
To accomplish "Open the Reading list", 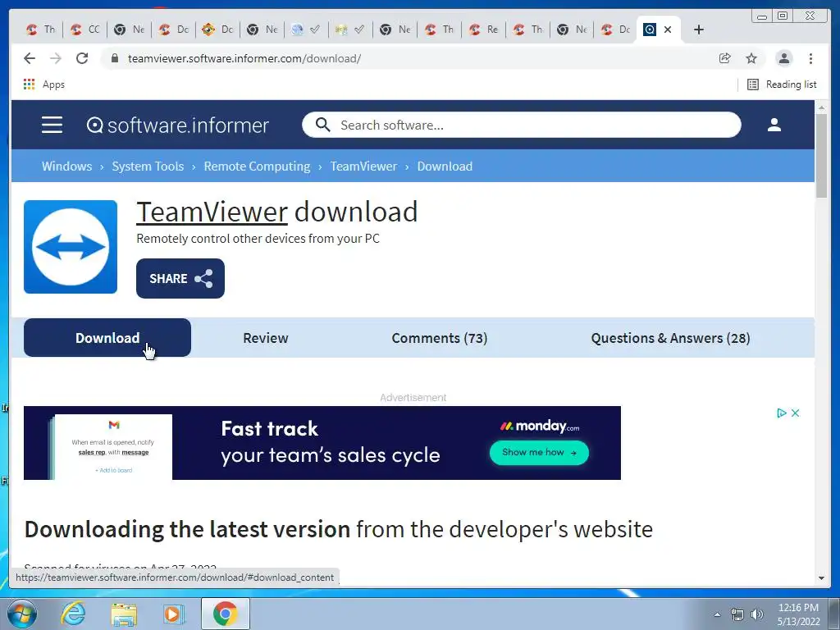I will 782,84.
